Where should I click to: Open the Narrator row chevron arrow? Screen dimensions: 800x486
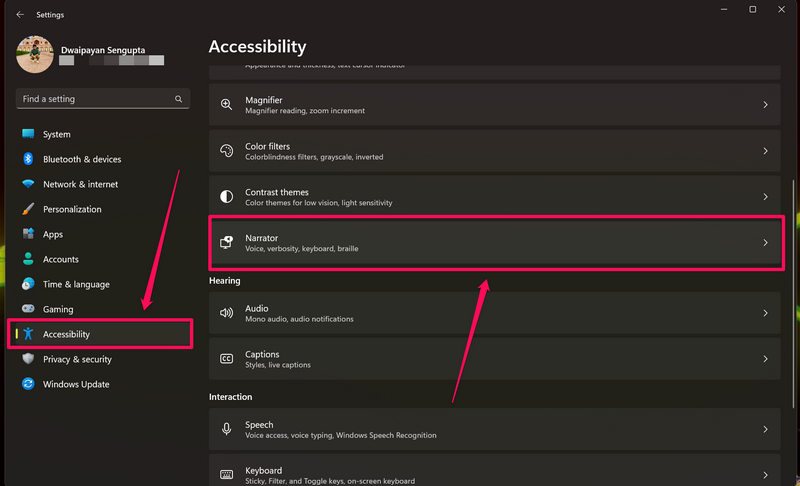765,243
